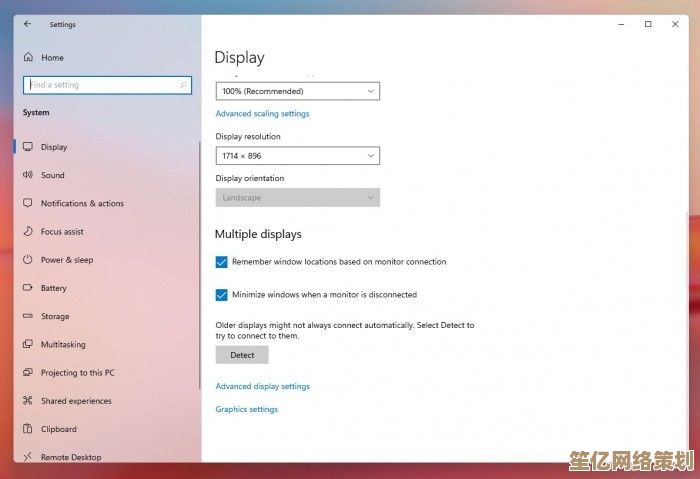Screen dimensions: 700x479
Task: Open Power & sleep icon
Action: [x=28, y=260]
